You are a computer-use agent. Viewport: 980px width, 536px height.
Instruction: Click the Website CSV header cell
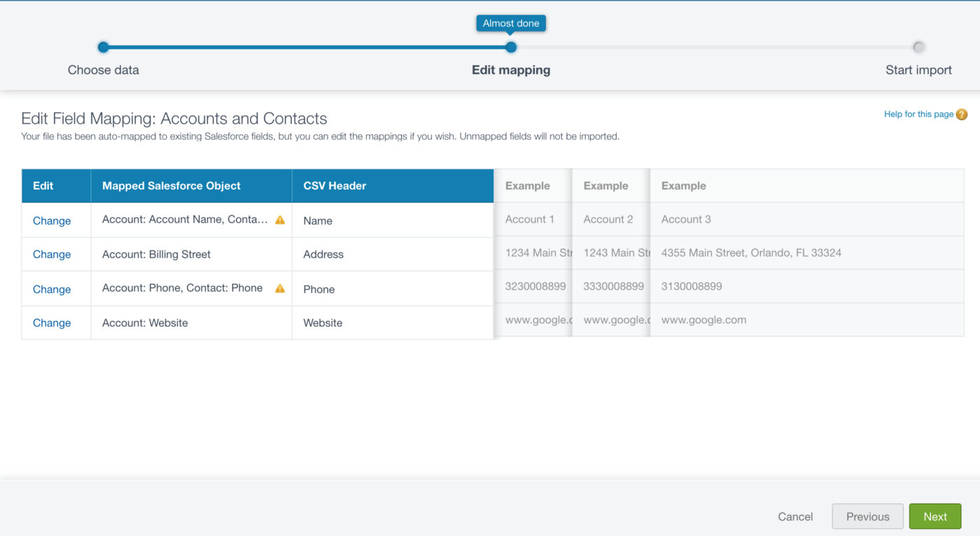click(x=393, y=323)
